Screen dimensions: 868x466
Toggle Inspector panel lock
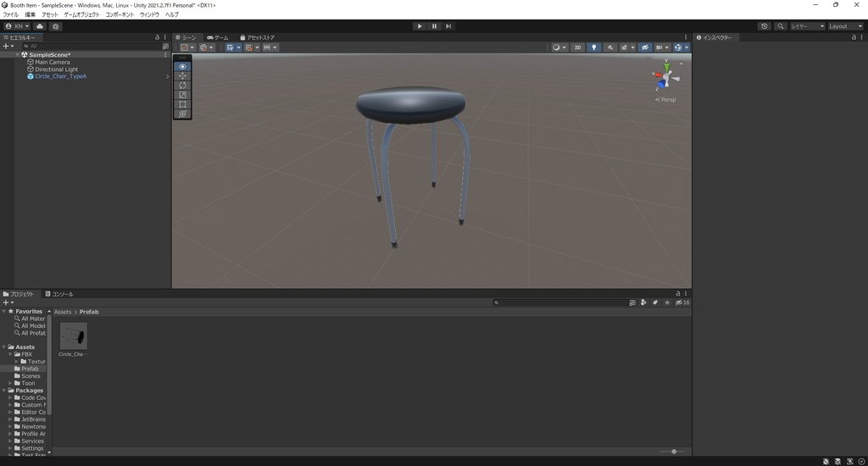pos(854,37)
